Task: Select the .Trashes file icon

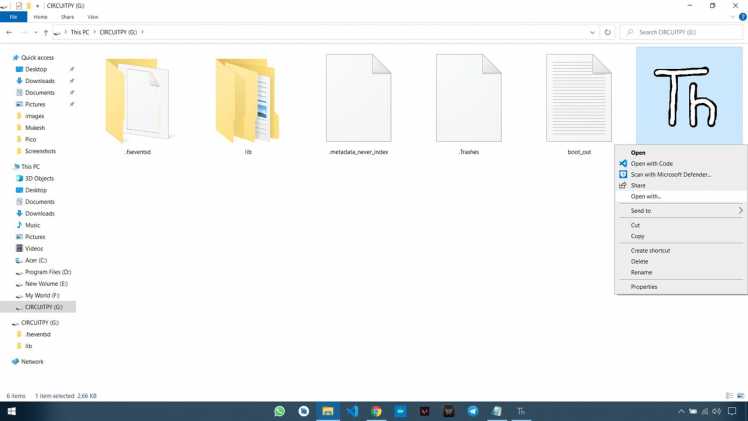Action: [x=468, y=98]
